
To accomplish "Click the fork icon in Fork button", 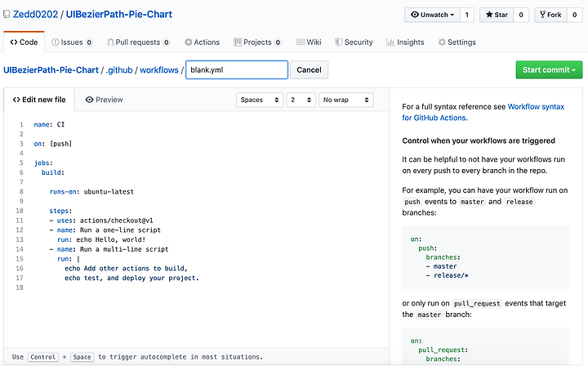I will coord(542,15).
